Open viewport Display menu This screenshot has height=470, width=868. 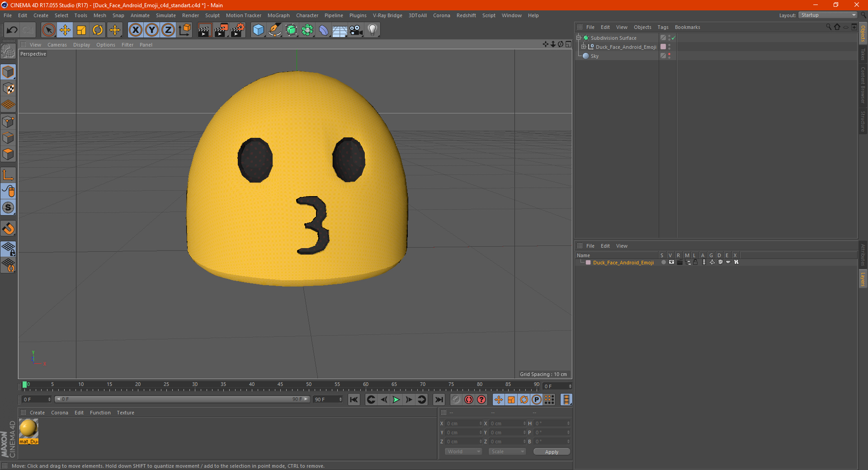click(81, 45)
